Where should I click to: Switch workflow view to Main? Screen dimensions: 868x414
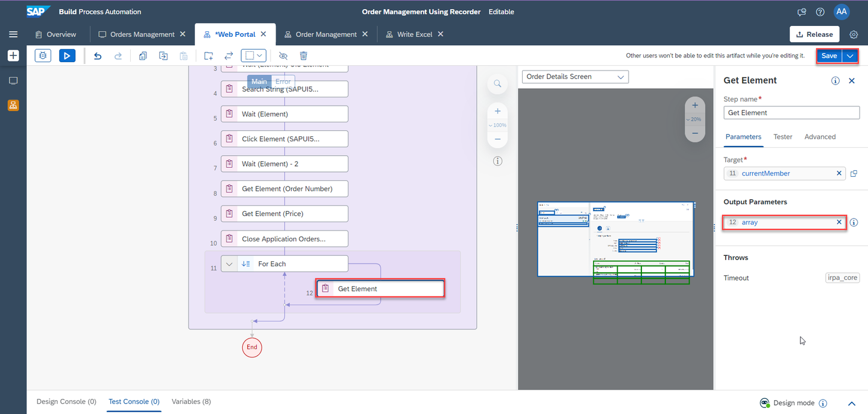tap(259, 81)
